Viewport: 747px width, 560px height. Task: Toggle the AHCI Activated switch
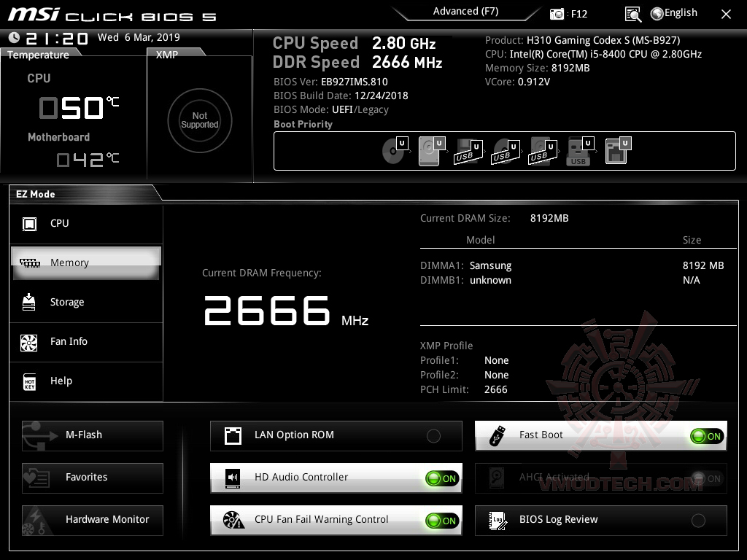click(707, 478)
